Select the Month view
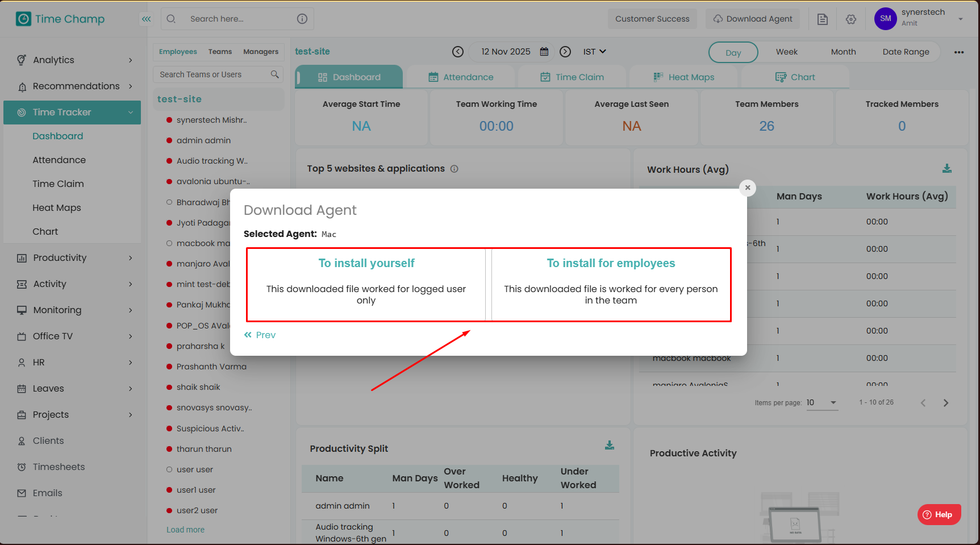This screenshot has width=980, height=545. [x=844, y=52]
